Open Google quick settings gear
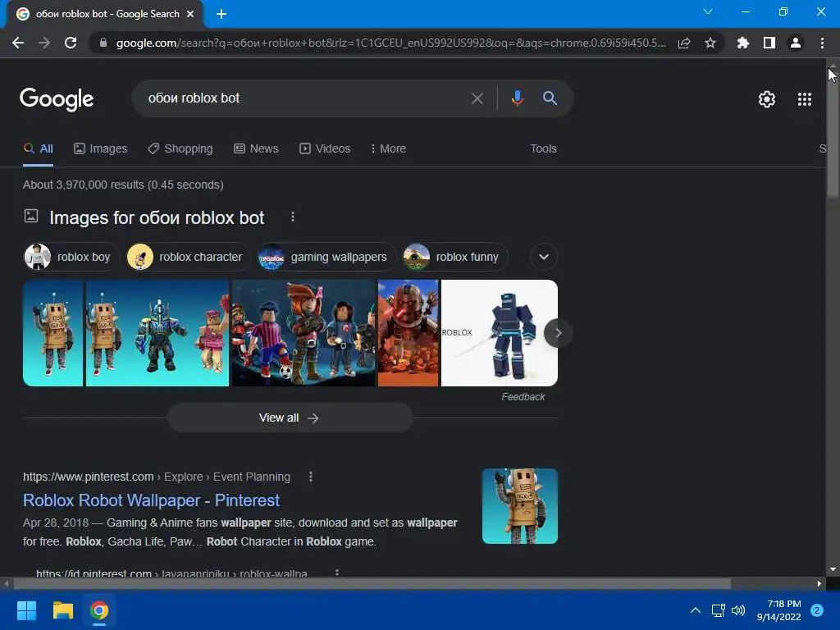The image size is (840, 630). click(767, 99)
